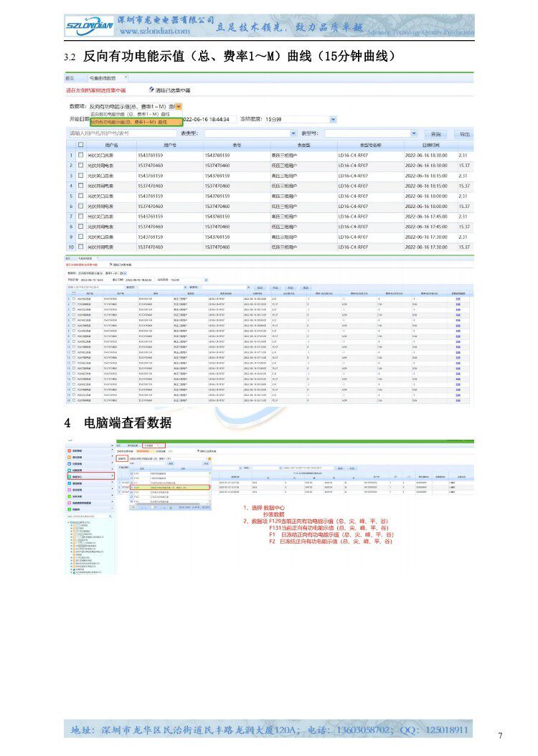Select 光伏并网电表 name in row 2
The width and height of the screenshot is (538, 756).
100,166
